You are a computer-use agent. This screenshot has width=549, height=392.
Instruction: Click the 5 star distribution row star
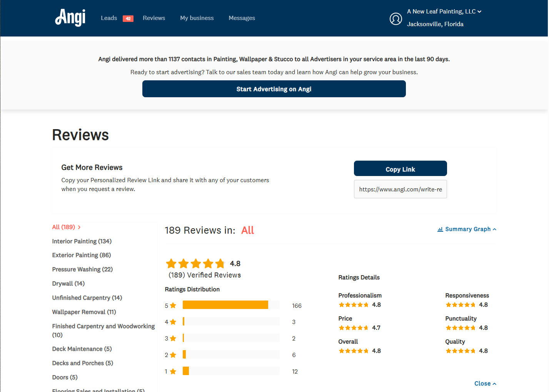(173, 306)
